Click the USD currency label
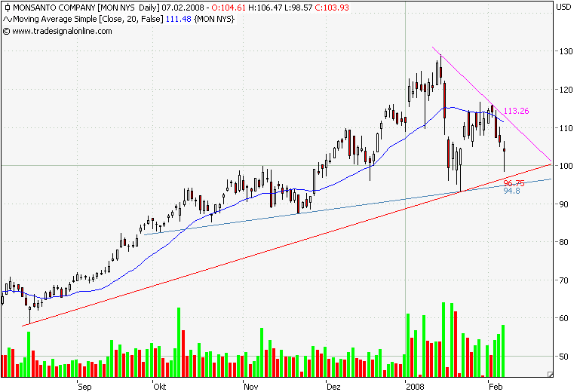 click(563, 8)
